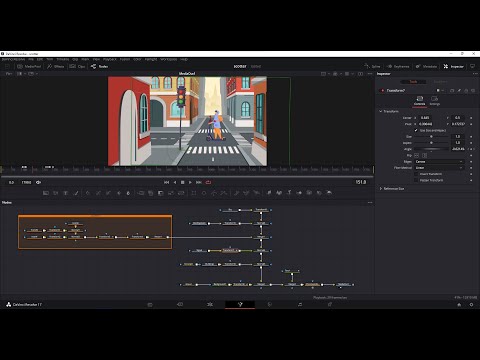
Task: Toggle keyframe for Size parameter
Action: tap(471, 137)
